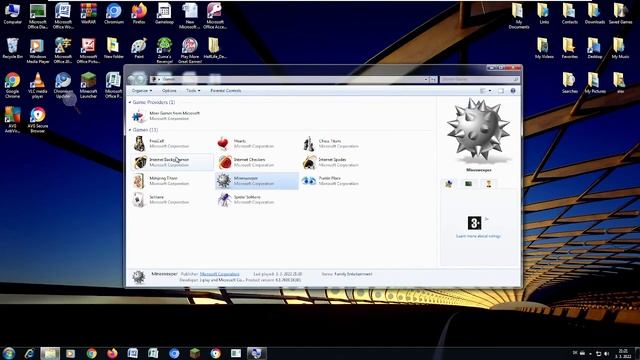Select Minesweeper in the games list
The image size is (640, 360).
click(257, 181)
